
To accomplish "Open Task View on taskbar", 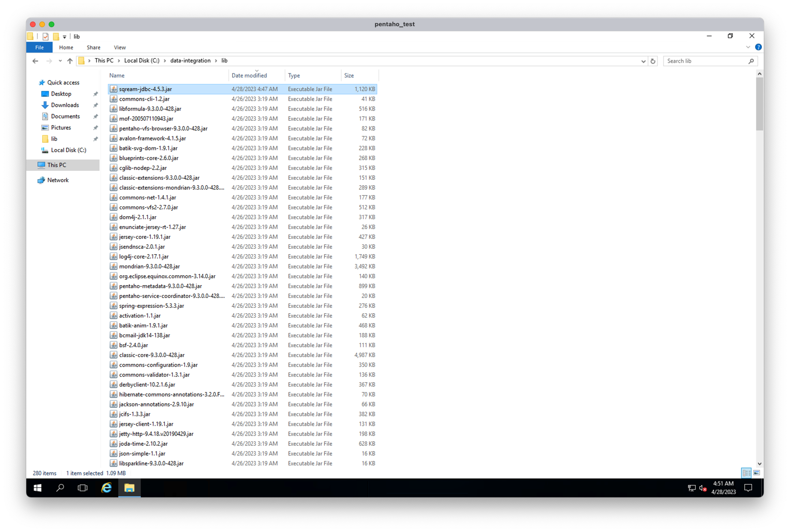I will (x=82, y=488).
